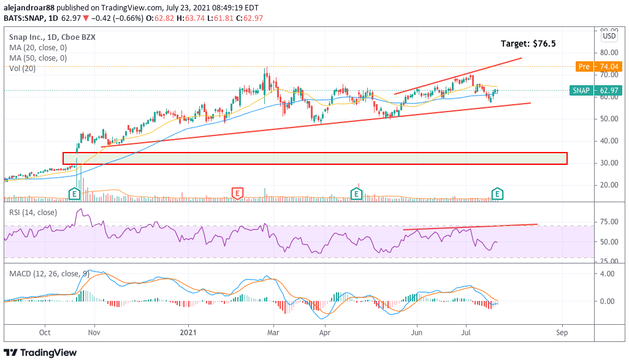This screenshot has width=629, height=364.
Task: Click the 2021 label on time axis
Action: click(x=188, y=333)
